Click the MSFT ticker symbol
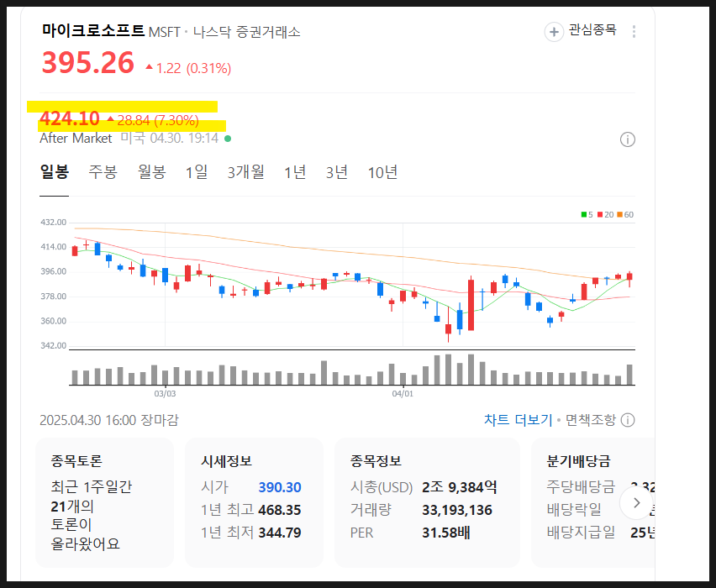 165,32
